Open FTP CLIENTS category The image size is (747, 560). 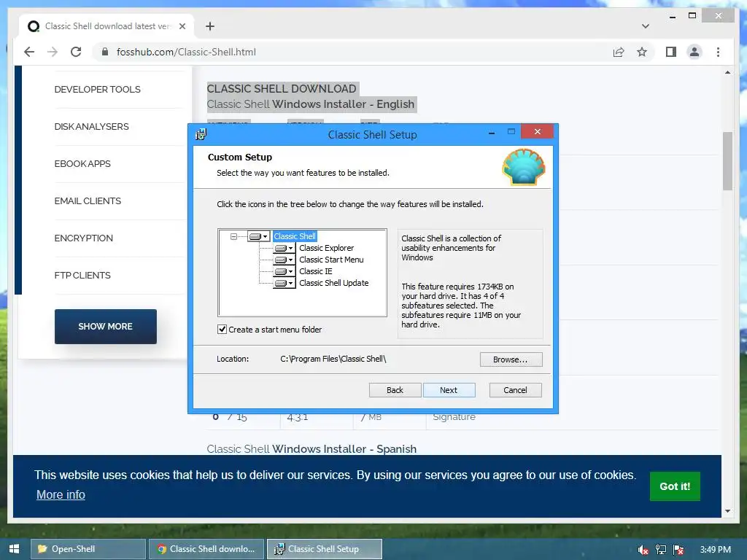(82, 275)
